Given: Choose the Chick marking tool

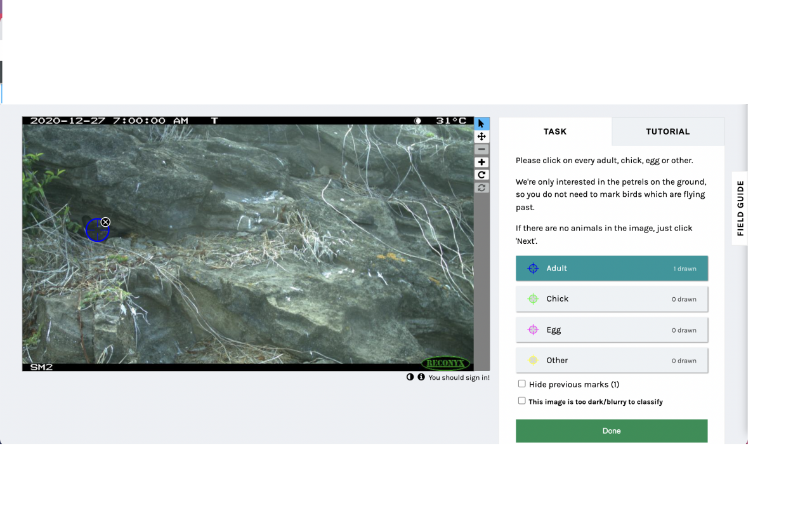Looking at the screenshot, I should pyautogui.click(x=612, y=298).
